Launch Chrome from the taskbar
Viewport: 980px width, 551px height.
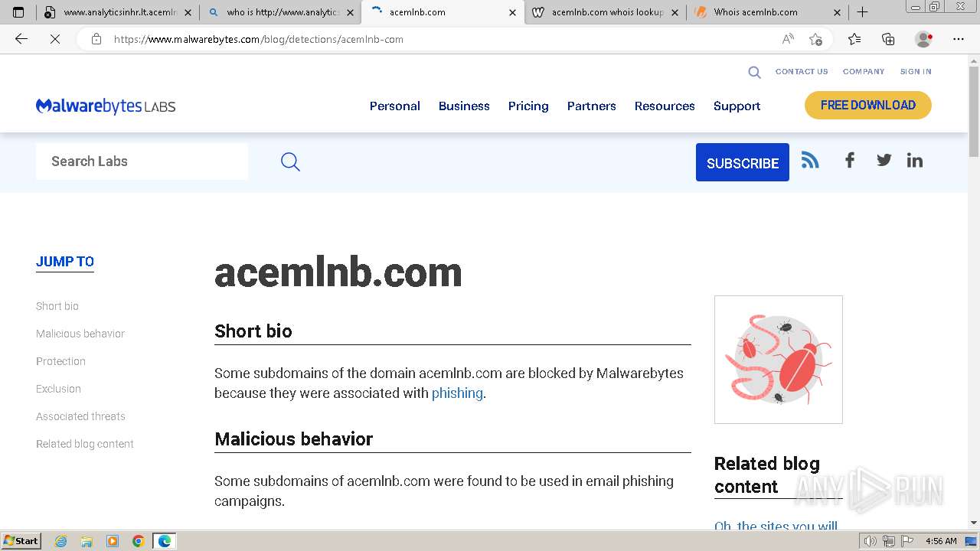(x=139, y=541)
